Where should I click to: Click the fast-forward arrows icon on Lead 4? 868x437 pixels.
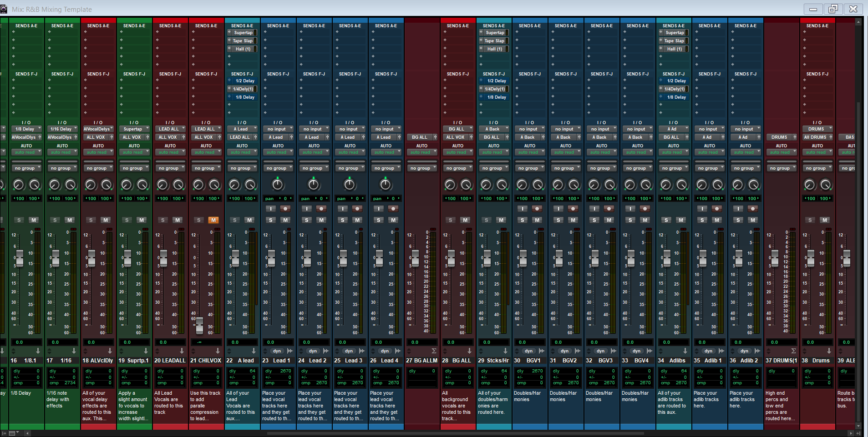click(x=397, y=351)
